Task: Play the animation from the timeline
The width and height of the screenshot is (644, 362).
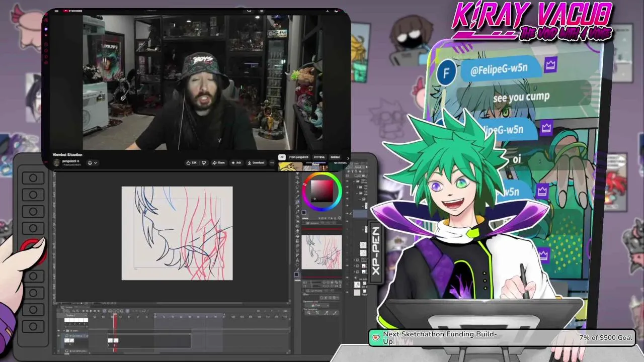Action: [x=91, y=311]
